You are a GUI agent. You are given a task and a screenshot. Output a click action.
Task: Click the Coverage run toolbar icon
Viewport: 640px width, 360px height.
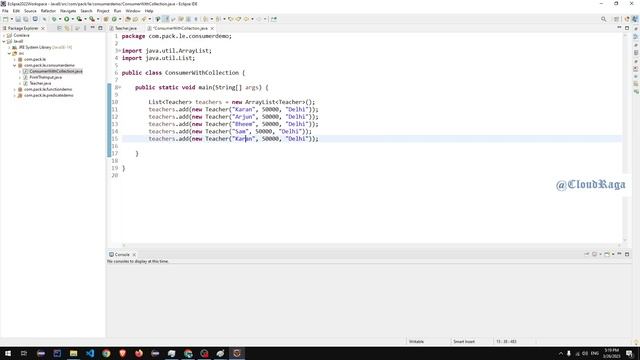(79, 19)
